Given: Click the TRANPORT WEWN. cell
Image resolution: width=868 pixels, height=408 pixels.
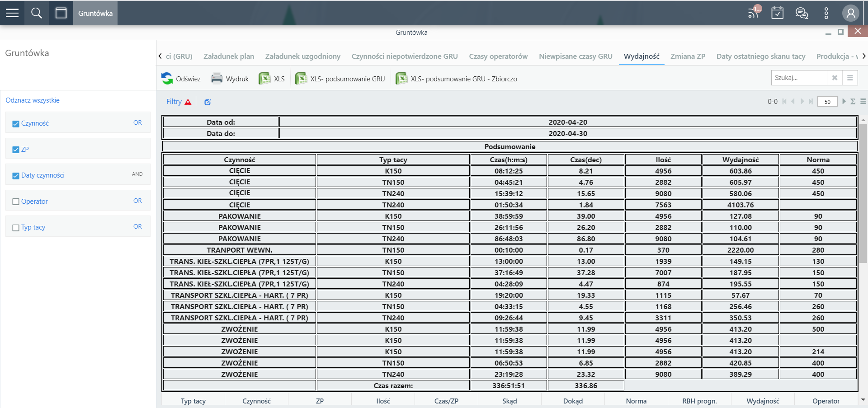Looking at the screenshot, I should (240, 250).
